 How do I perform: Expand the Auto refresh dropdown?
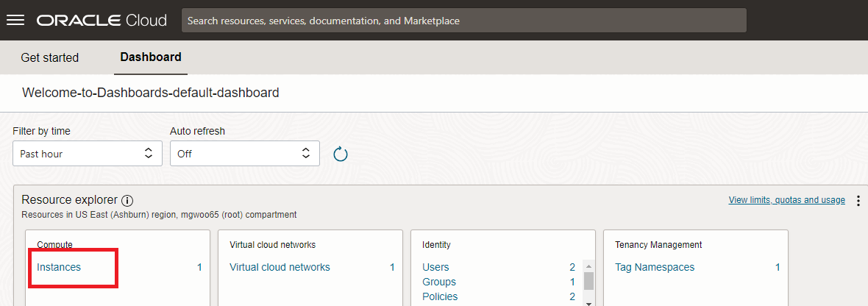pos(244,154)
